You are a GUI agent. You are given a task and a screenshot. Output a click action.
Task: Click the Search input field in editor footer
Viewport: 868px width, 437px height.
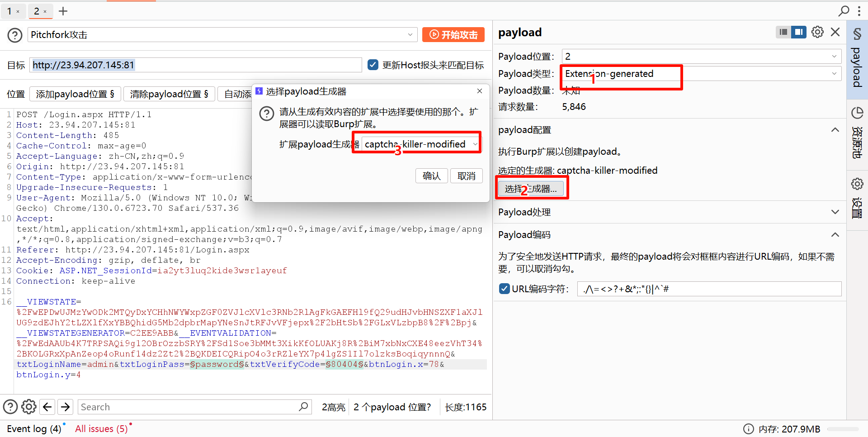click(x=188, y=407)
